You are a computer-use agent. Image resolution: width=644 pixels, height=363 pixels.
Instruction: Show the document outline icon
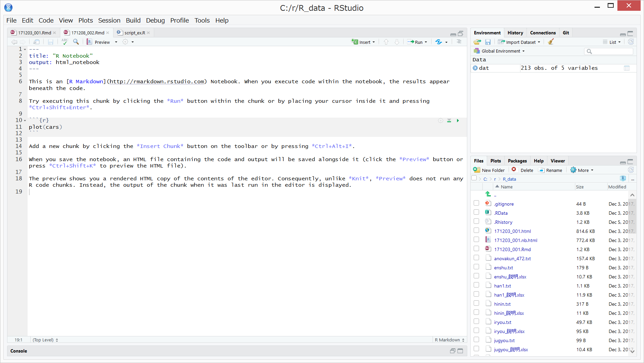click(x=459, y=42)
